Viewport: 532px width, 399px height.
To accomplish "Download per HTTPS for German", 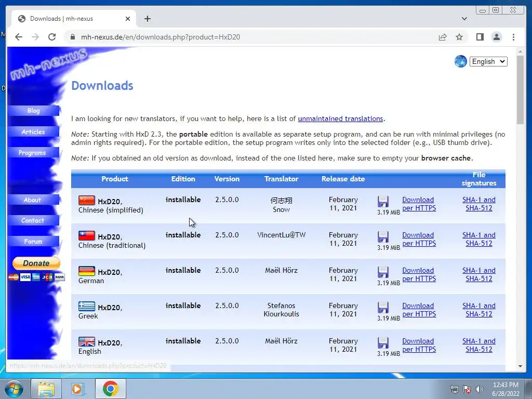I will coord(419,274).
